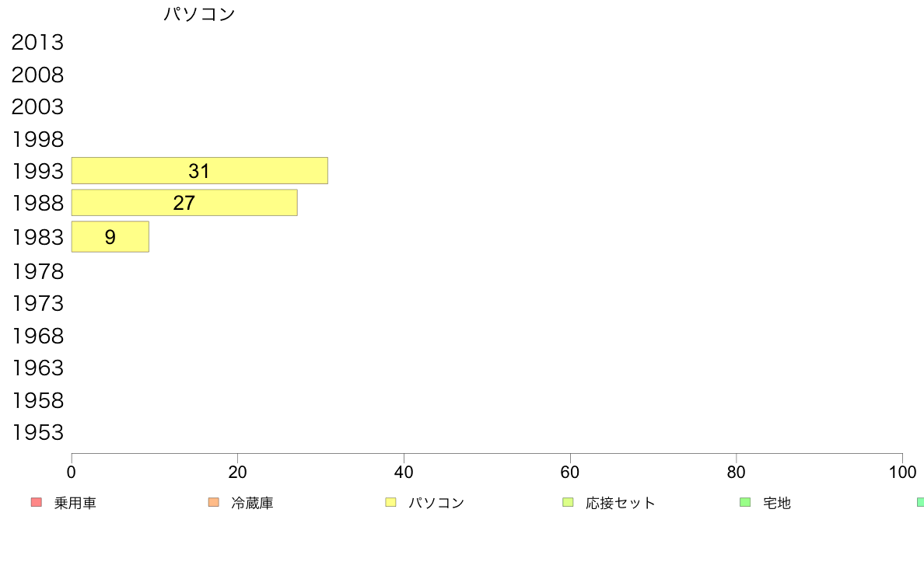
Task: Click the yellow パソコン legend swatch
Action: point(390,503)
